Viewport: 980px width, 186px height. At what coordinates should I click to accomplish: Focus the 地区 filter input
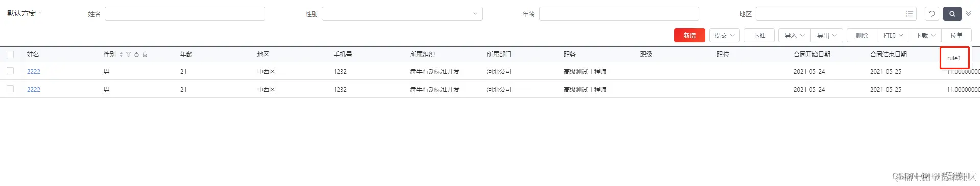tap(836, 14)
